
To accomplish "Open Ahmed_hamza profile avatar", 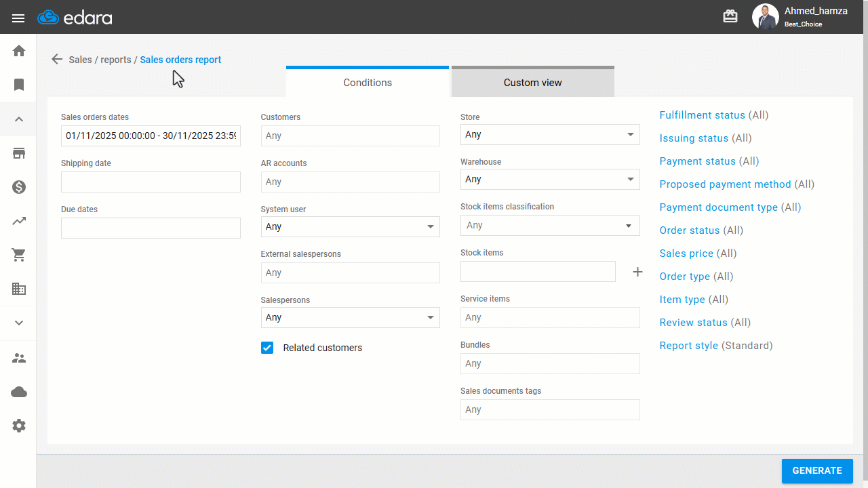I will tap(765, 17).
